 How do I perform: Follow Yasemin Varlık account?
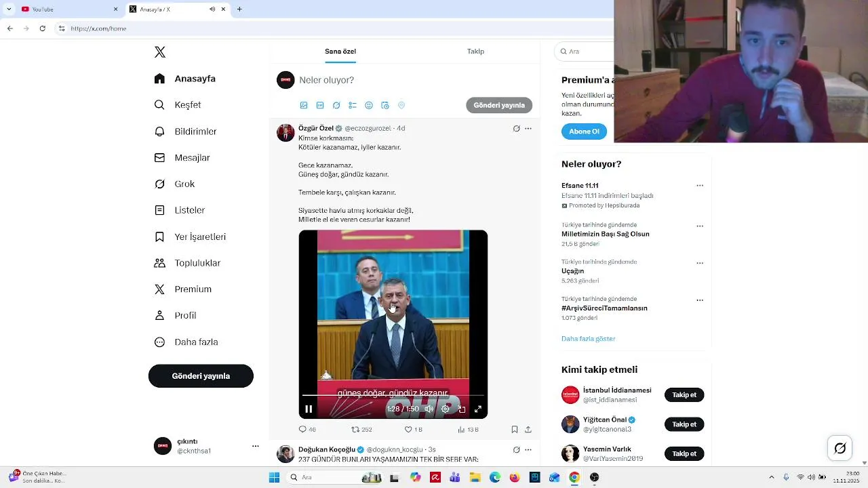tap(684, 454)
